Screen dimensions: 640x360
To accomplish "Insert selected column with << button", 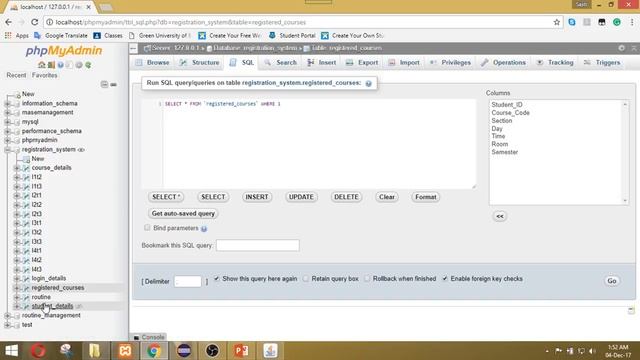I will pyautogui.click(x=500, y=216).
